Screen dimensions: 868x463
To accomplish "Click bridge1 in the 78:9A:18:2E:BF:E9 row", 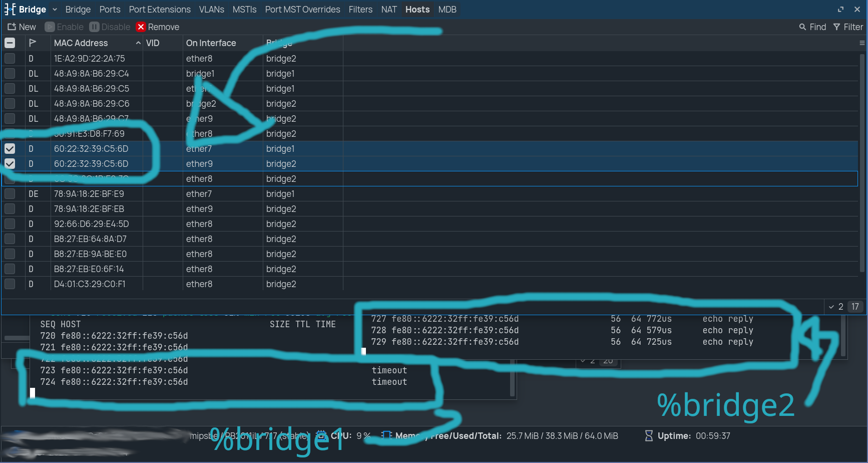I will (280, 194).
